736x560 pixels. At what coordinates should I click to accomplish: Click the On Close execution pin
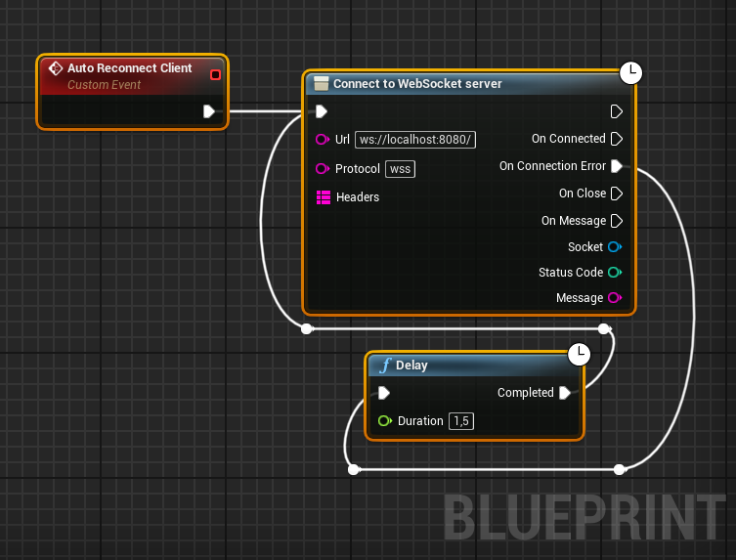[x=617, y=194]
